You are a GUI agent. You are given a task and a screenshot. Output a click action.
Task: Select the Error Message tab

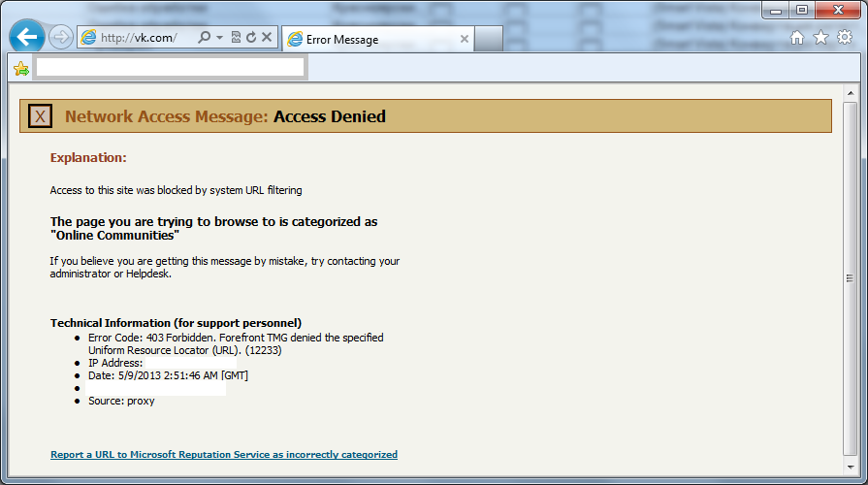tap(369, 40)
